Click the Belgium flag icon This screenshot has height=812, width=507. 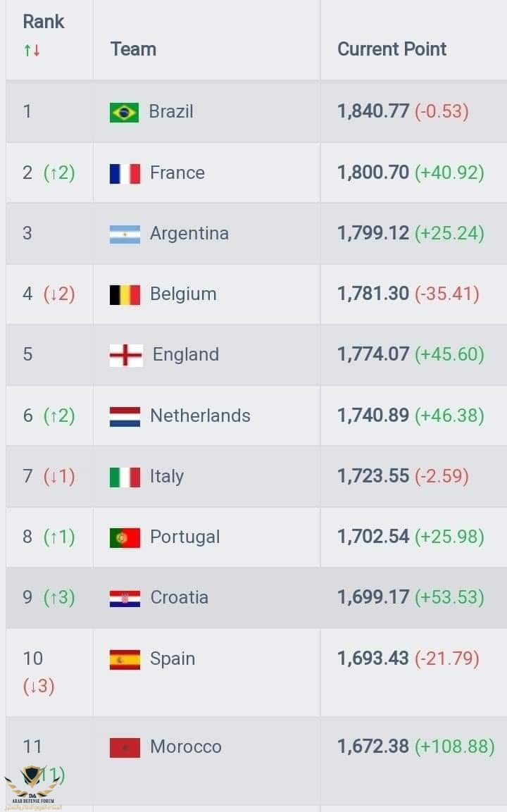125,294
